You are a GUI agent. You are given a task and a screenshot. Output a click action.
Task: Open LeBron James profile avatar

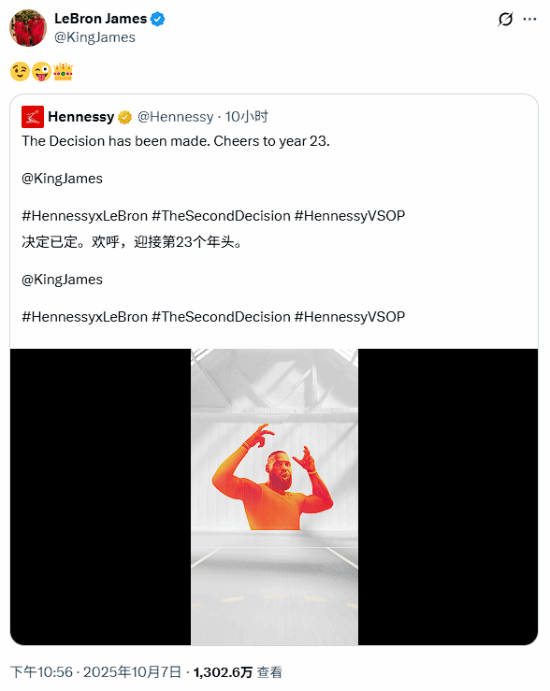(28, 28)
